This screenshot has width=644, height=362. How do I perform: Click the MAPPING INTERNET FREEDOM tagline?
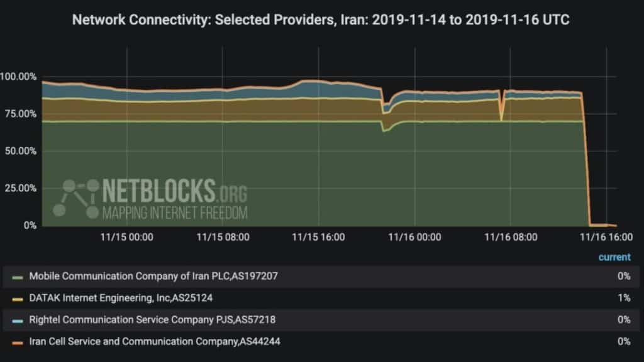175,213
